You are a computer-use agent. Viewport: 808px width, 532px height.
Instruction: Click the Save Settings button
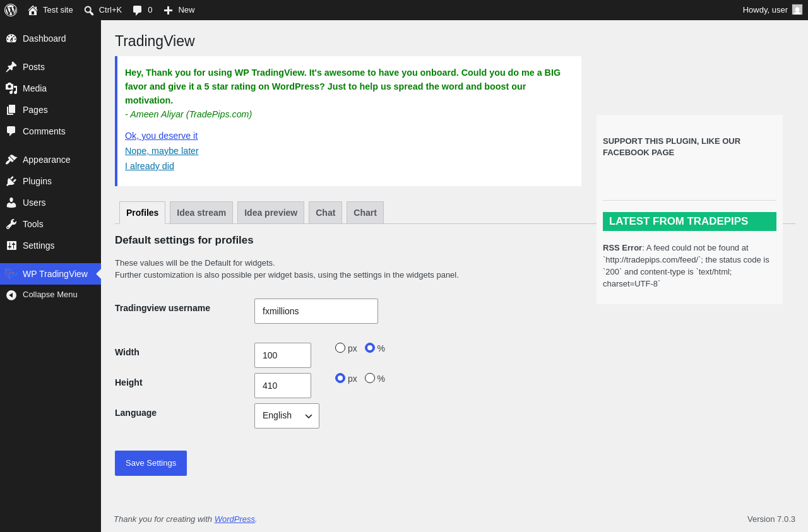pos(151,463)
